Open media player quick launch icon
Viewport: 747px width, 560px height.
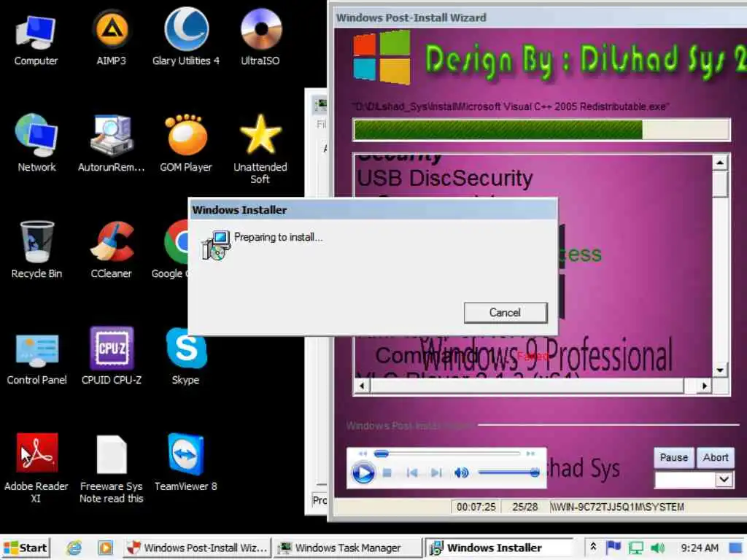pyautogui.click(x=106, y=548)
